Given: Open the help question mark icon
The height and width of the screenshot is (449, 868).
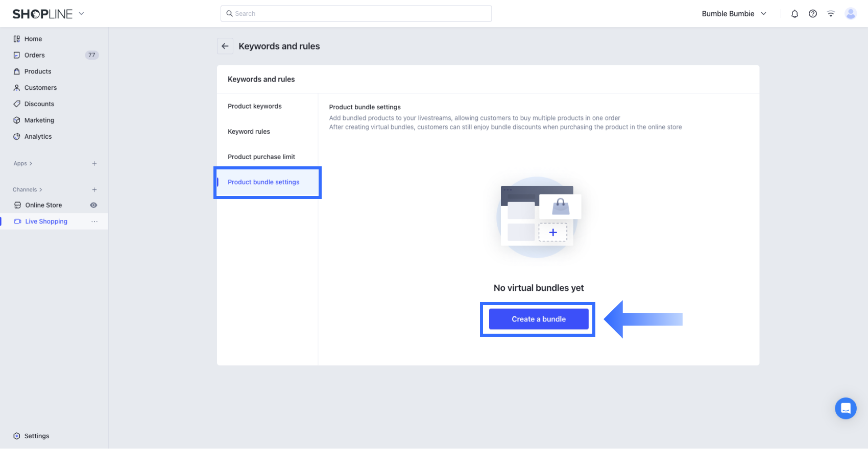Looking at the screenshot, I should 813,14.
